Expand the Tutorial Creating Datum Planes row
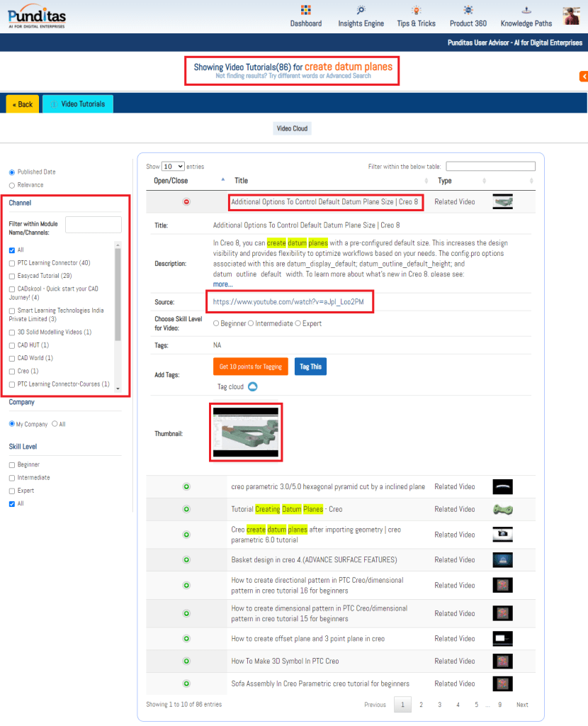The width and height of the screenshot is (588, 726). tap(186, 509)
